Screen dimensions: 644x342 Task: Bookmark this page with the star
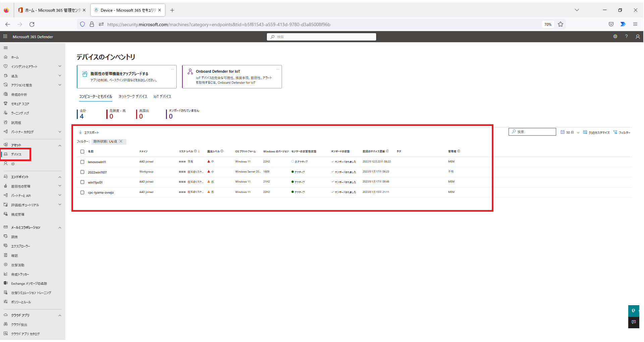tap(561, 24)
